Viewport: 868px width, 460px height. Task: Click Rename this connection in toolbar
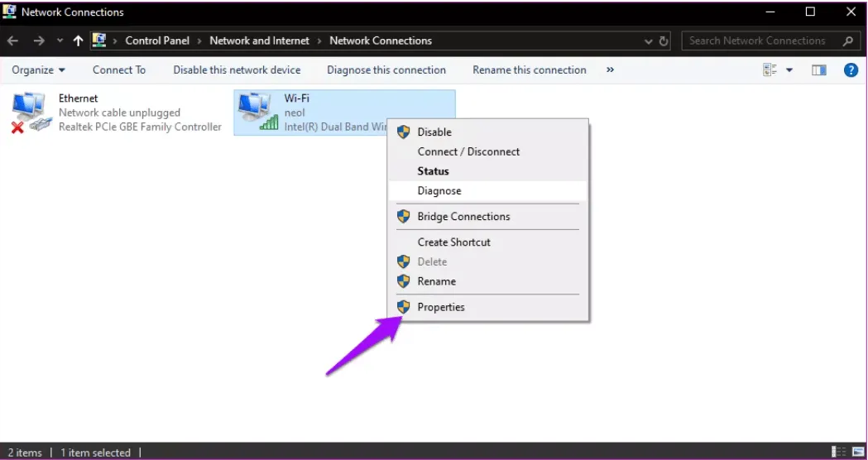[529, 70]
